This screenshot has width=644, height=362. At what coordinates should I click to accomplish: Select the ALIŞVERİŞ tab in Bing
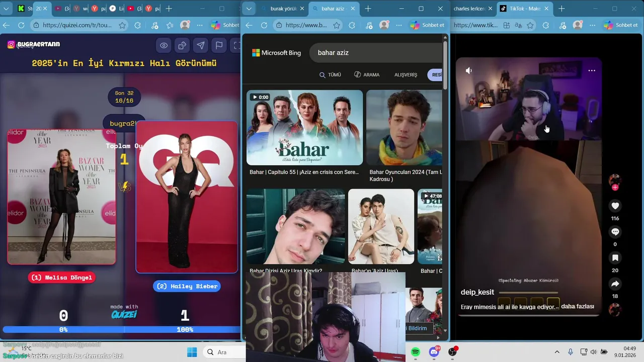click(406, 75)
